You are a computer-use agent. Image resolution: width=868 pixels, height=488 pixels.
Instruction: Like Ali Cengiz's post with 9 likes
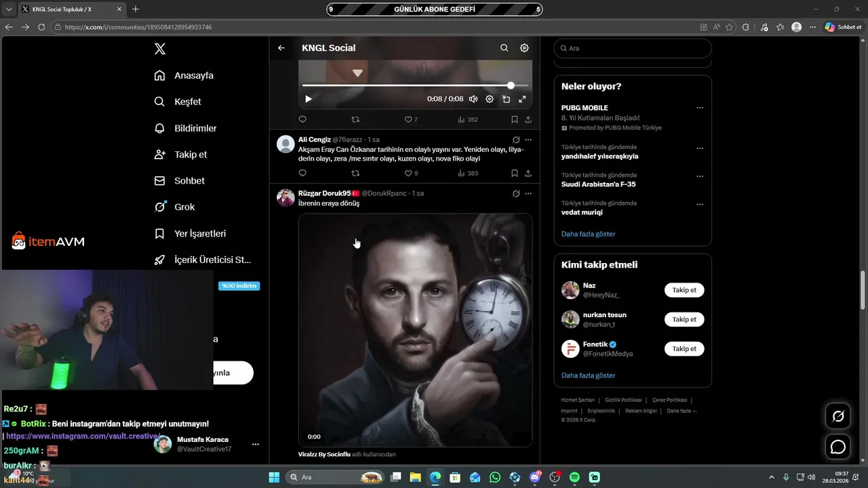click(x=411, y=174)
